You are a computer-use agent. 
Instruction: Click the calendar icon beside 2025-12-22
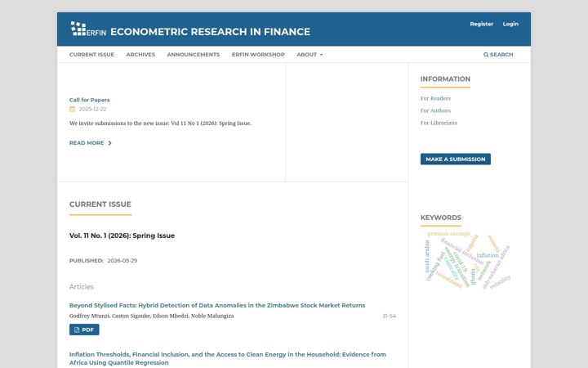72,109
